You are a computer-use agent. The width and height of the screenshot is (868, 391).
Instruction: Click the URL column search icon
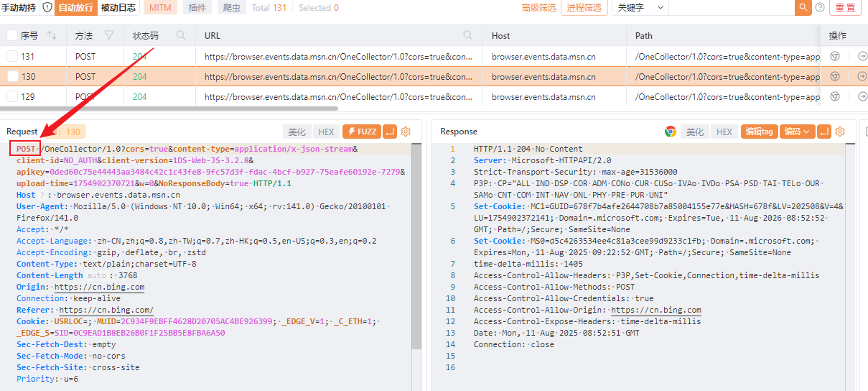pyautogui.click(x=468, y=35)
